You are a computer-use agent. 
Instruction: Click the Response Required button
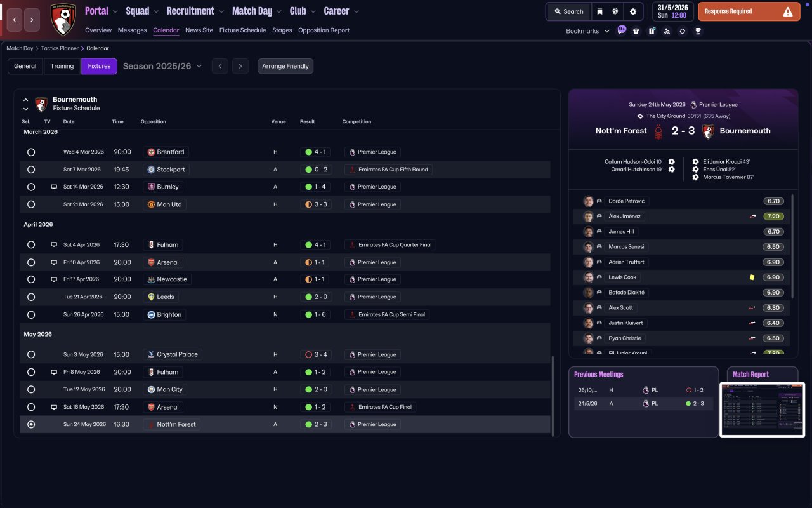750,11
